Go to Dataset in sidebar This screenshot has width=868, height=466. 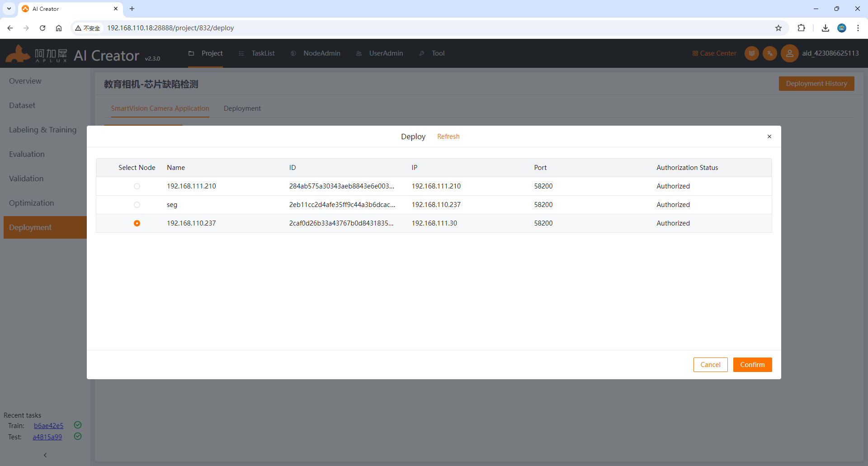(x=22, y=105)
